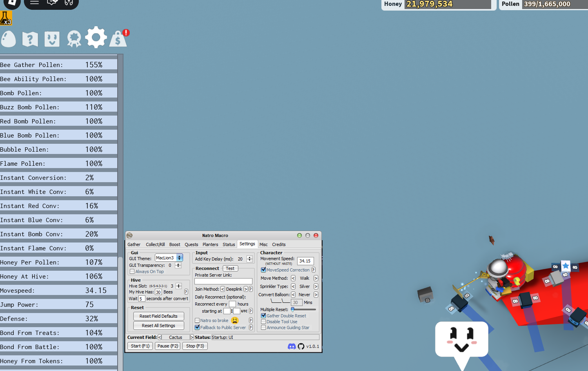
Task: Select the next Move Method option
Action: click(x=316, y=278)
